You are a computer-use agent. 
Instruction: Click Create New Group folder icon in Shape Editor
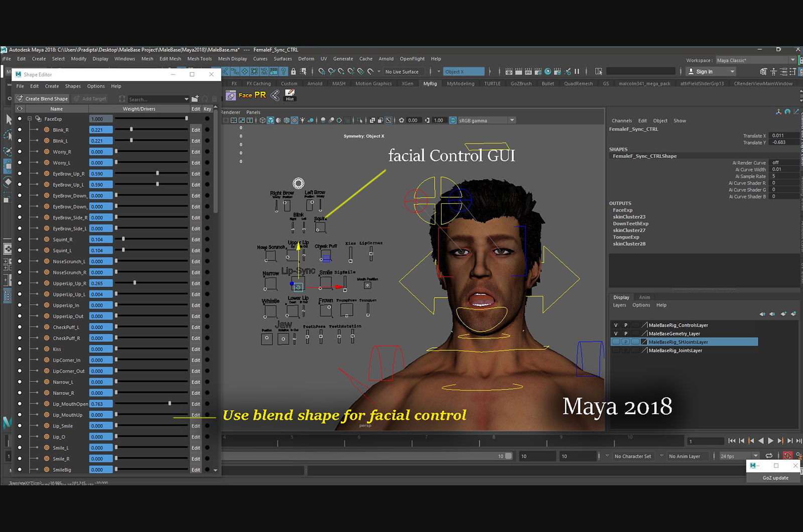[195, 99]
